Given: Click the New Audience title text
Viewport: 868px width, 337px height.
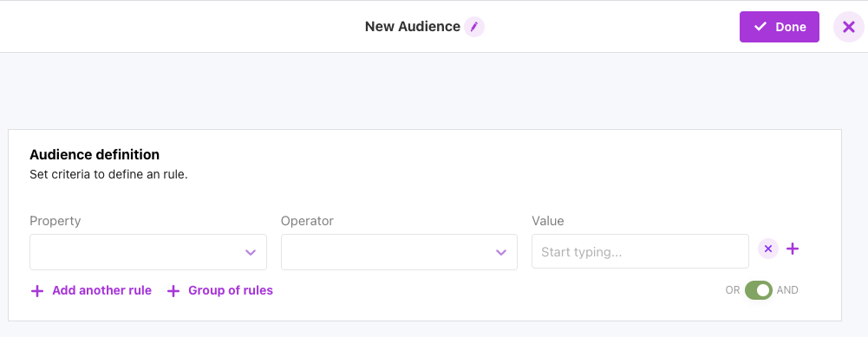Looking at the screenshot, I should tap(413, 27).
